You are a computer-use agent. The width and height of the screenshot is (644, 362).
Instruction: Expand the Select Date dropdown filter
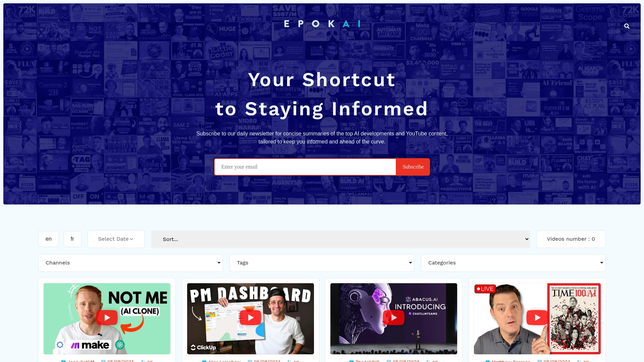[115, 239]
